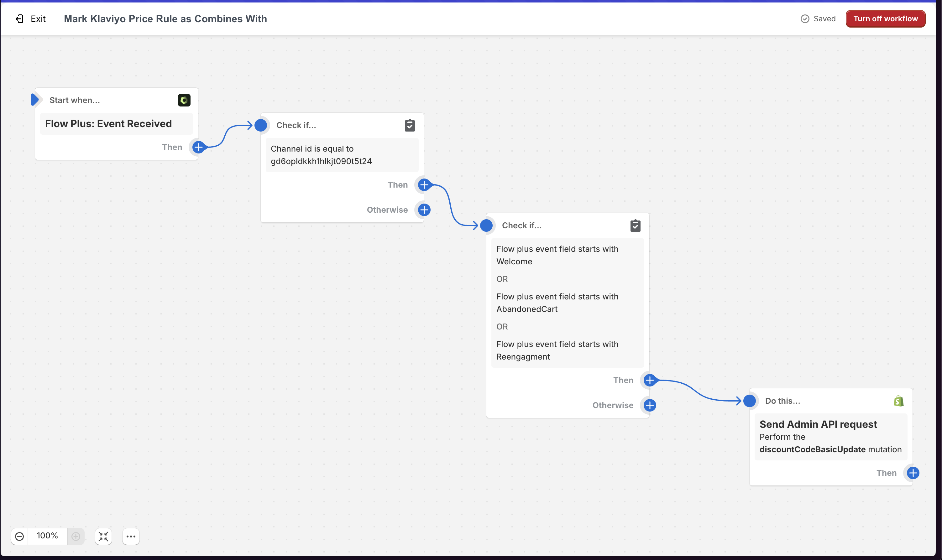Image resolution: width=942 pixels, height=560 pixels.
Task: Add step after Otherwise on event field check
Action: pyautogui.click(x=649, y=405)
